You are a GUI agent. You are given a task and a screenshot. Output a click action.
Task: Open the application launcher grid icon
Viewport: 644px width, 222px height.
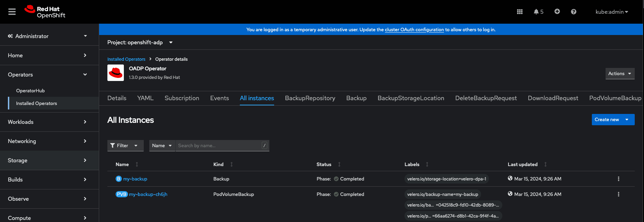tap(520, 12)
